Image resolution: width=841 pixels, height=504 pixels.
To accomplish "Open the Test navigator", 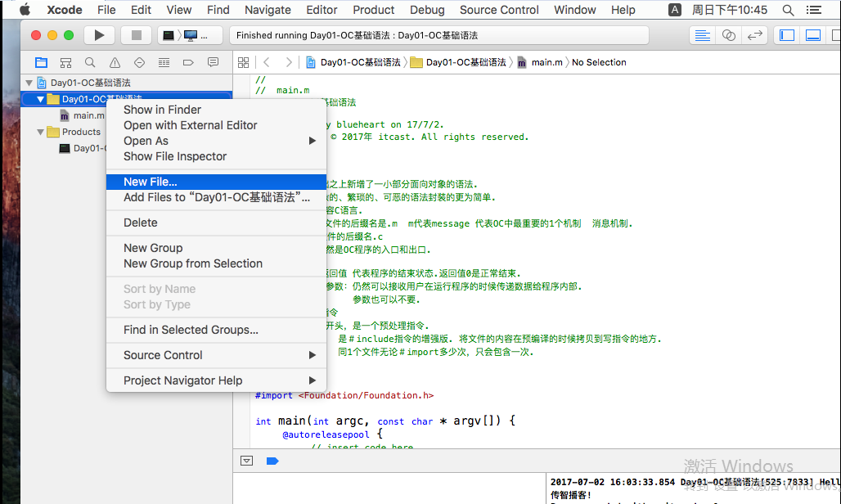I will [x=139, y=63].
